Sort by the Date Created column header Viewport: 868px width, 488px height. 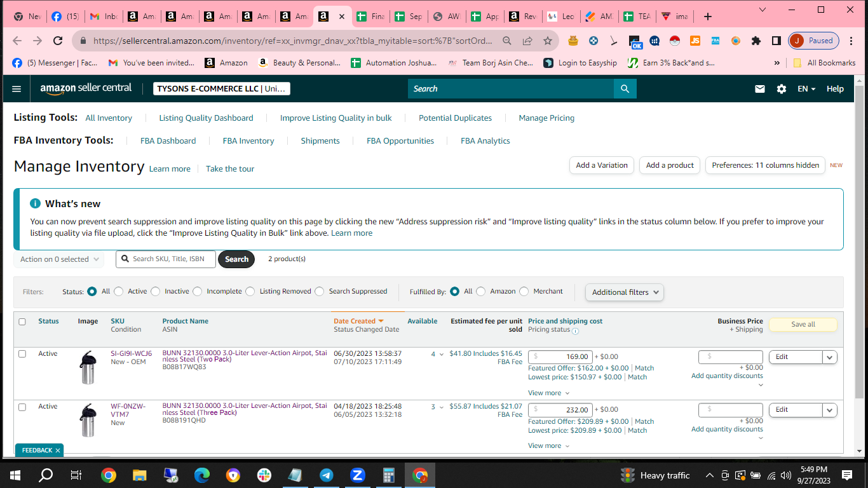(358, 321)
